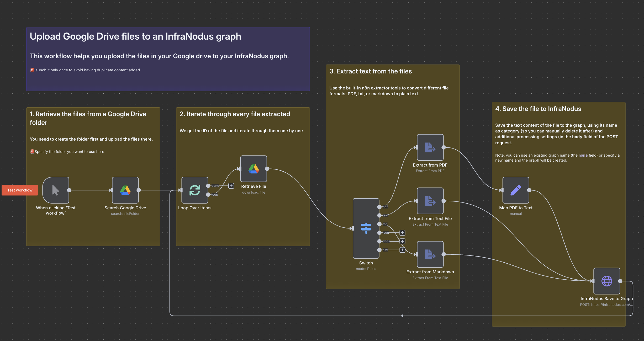Click the Switch text output connector
The image size is (644, 341).
coord(379,215)
